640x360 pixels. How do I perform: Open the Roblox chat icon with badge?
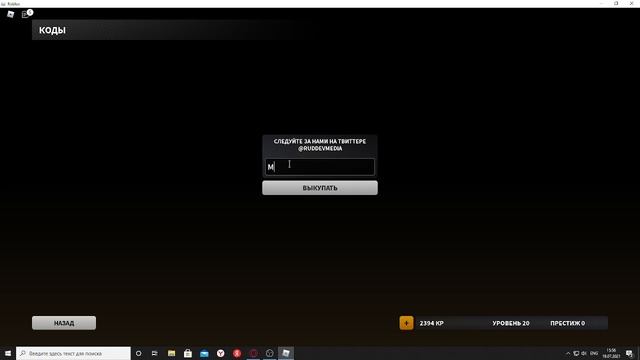(27, 14)
